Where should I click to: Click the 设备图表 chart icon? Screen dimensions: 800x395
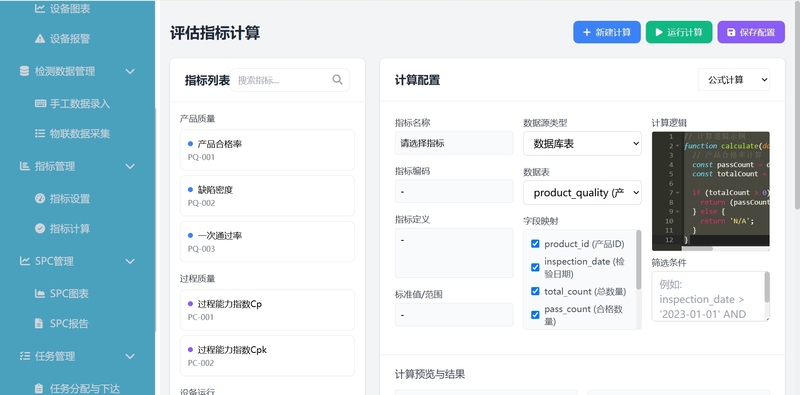point(40,8)
